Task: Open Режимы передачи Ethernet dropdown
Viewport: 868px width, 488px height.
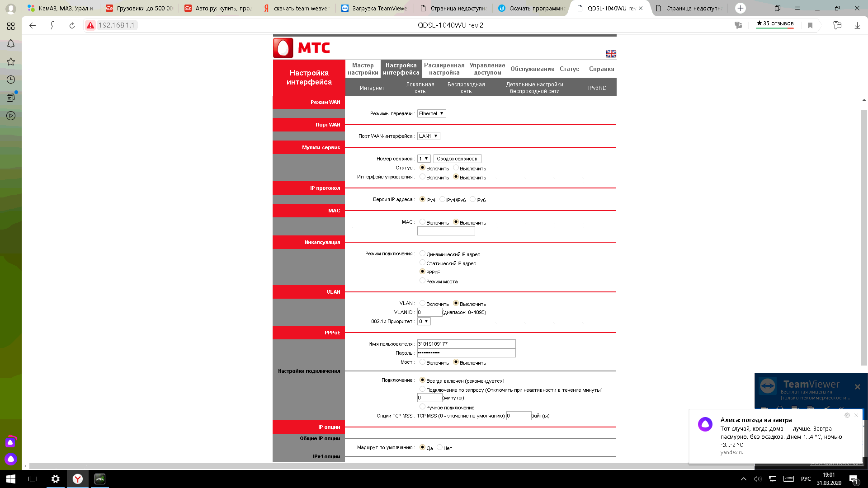Action: coord(431,113)
